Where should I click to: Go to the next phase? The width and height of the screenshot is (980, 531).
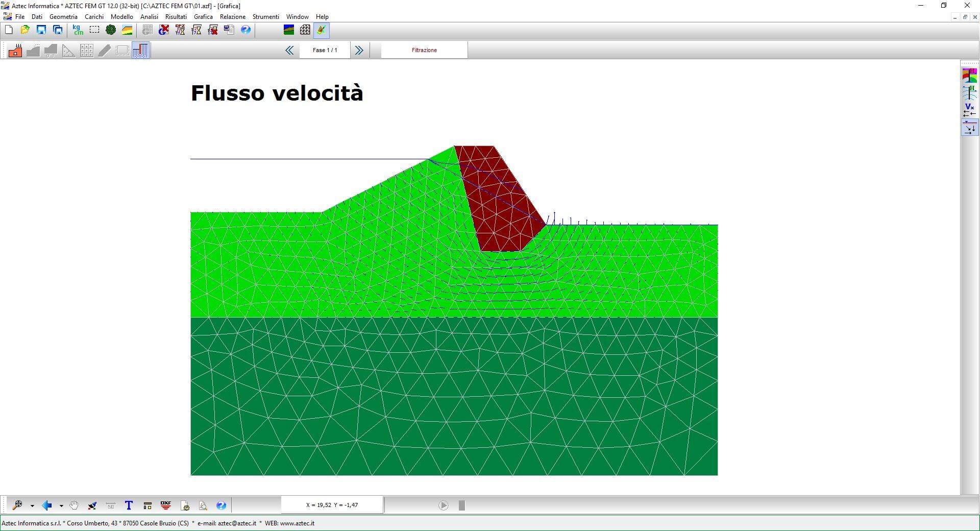coord(359,50)
